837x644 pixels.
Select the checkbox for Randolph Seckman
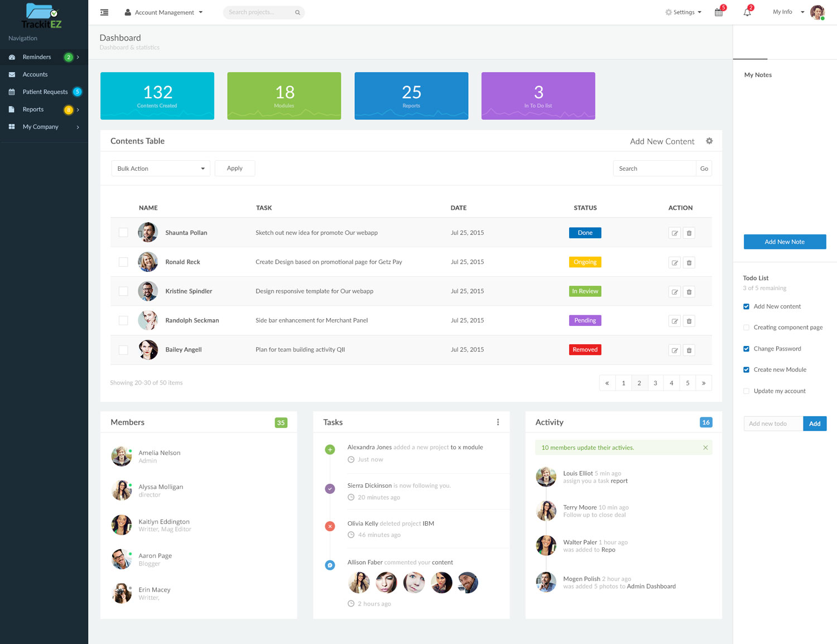(x=123, y=320)
